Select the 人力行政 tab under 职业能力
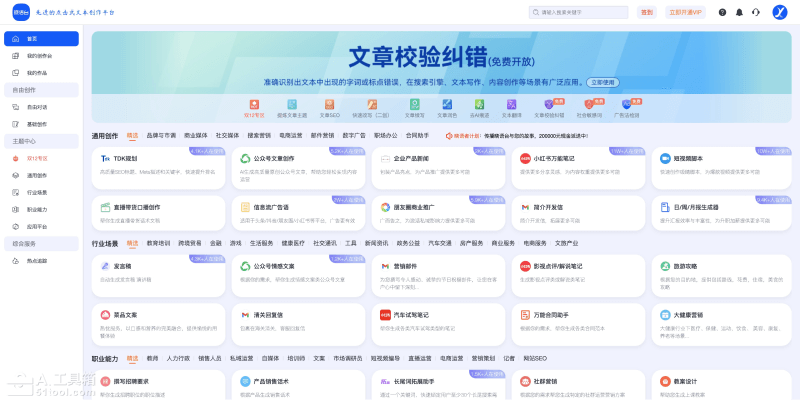 point(178,358)
